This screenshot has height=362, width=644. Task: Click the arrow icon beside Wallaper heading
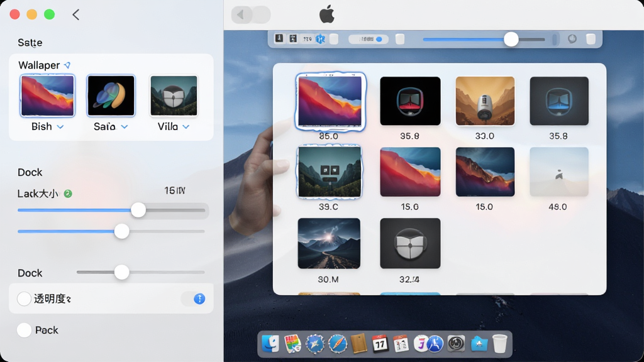click(67, 65)
